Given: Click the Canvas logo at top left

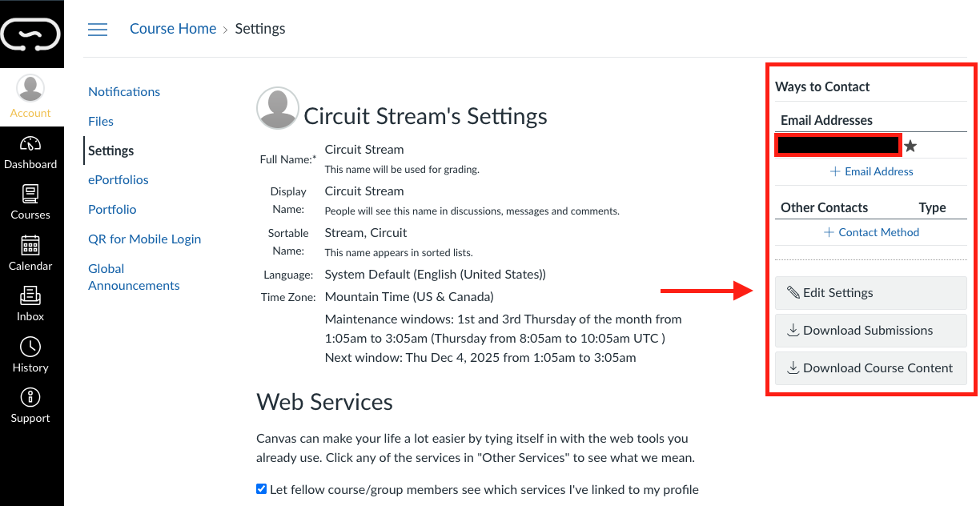Looking at the screenshot, I should tap(31, 34).
